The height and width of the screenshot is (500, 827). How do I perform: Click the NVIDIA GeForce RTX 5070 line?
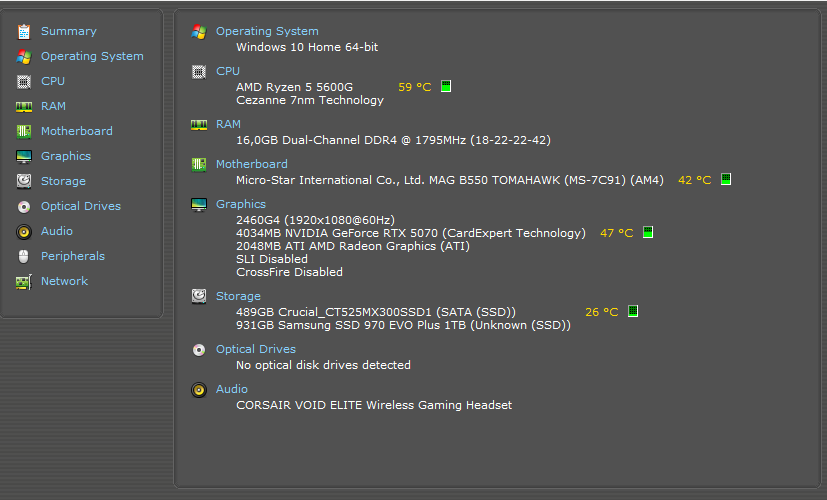coord(411,233)
